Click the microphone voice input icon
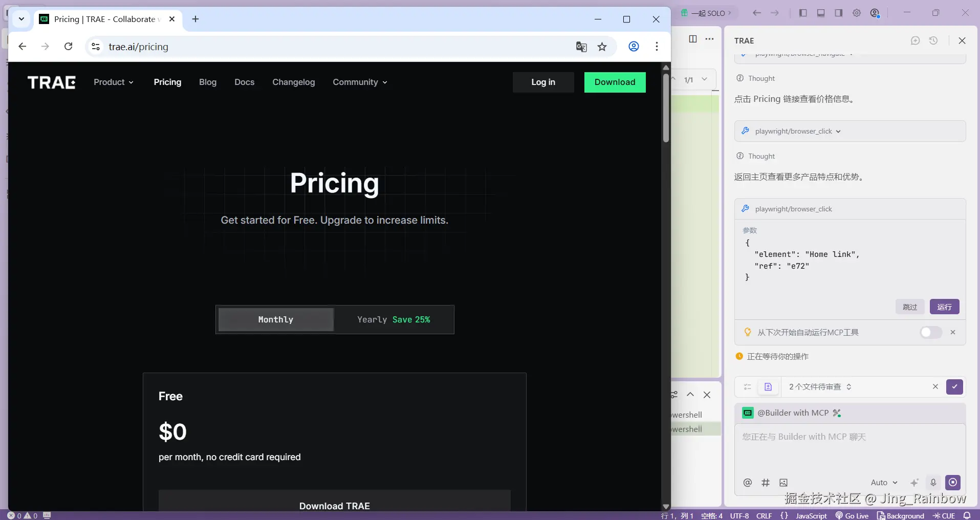The width and height of the screenshot is (980, 520). [x=933, y=483]
